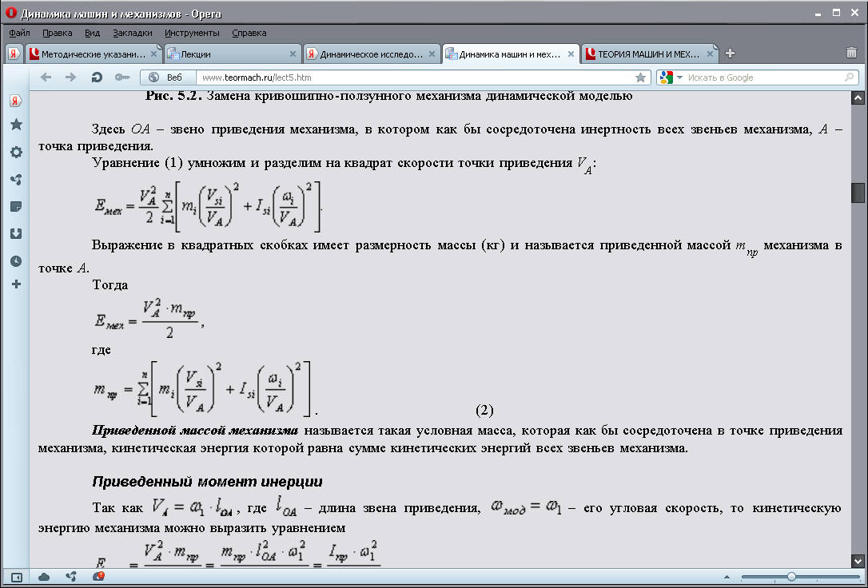Open the closed tabs trash icon
This screenshot has width=868, height=588.
[x=851, y=53]
